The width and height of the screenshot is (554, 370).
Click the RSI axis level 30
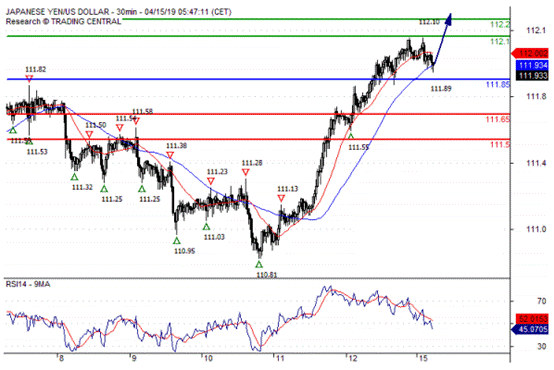(x=541, y=347)
